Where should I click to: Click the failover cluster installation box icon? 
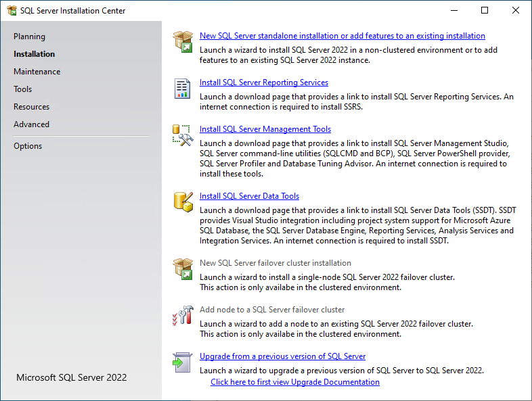tap(183, 269)
